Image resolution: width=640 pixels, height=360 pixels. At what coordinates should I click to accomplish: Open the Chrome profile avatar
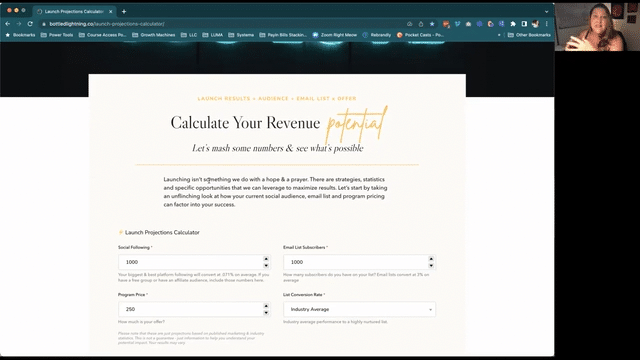(535, 24)
